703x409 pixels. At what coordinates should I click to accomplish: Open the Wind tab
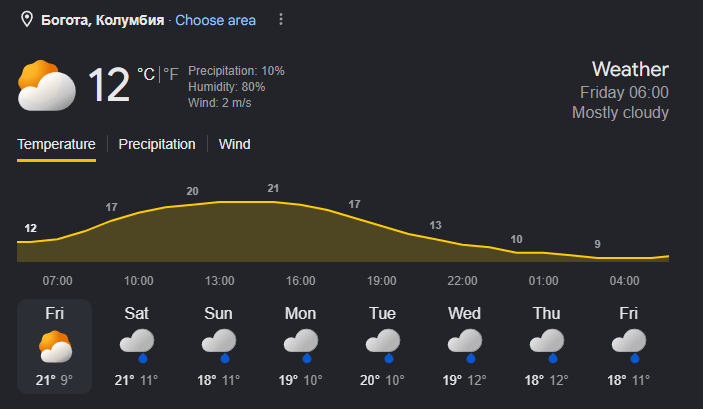point(234,144)
